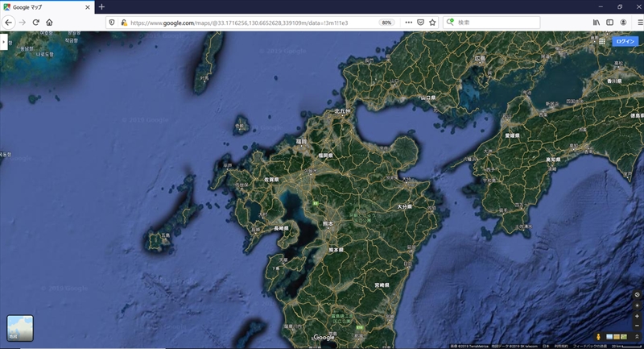Expand the Google Maps side panel arrow
644x349 pixels.
pyautogui.click(x=4, y=42)
